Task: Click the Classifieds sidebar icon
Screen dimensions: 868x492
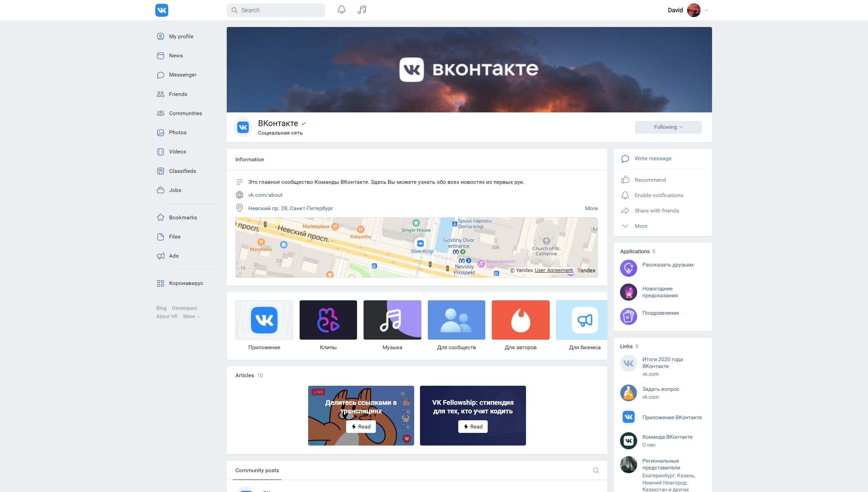Action: click(160, 171)
